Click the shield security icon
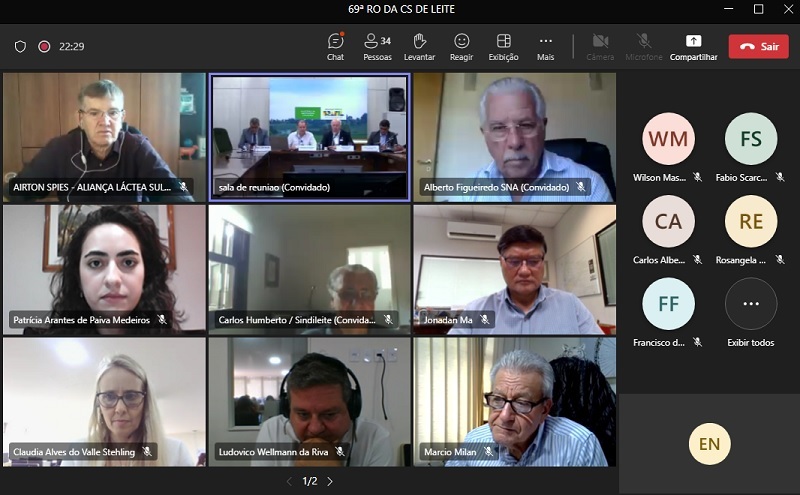800x495 pixels. (x=20, y=46)
